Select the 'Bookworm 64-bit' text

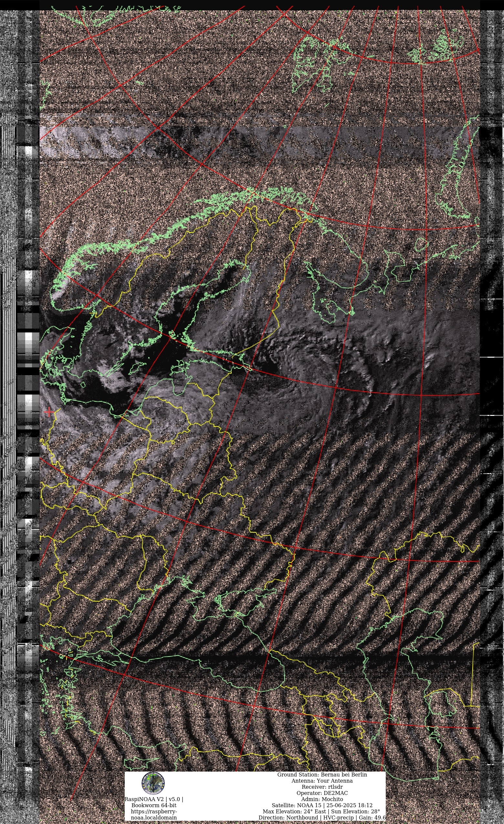coord(154,805)
